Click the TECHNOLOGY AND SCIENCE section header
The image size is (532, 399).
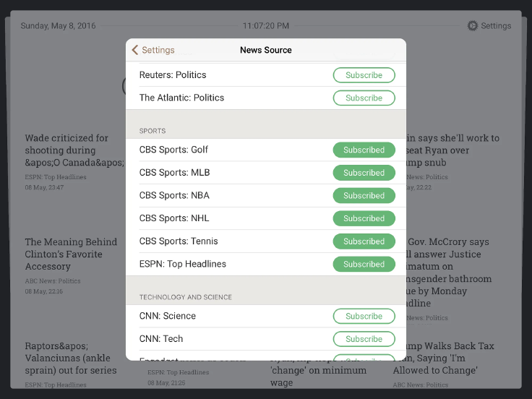coord(186,297)
